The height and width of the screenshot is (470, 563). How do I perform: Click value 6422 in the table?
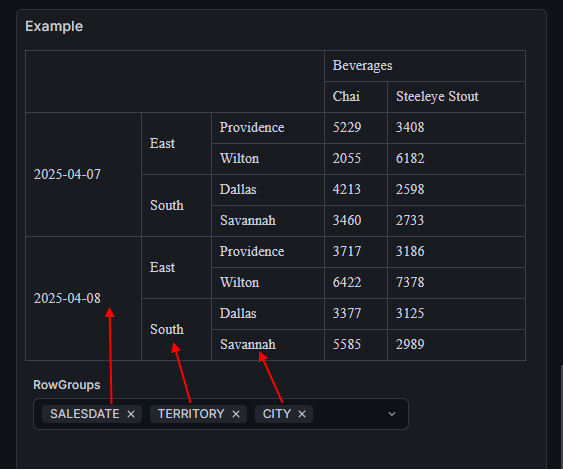click(x=347, y=283)
